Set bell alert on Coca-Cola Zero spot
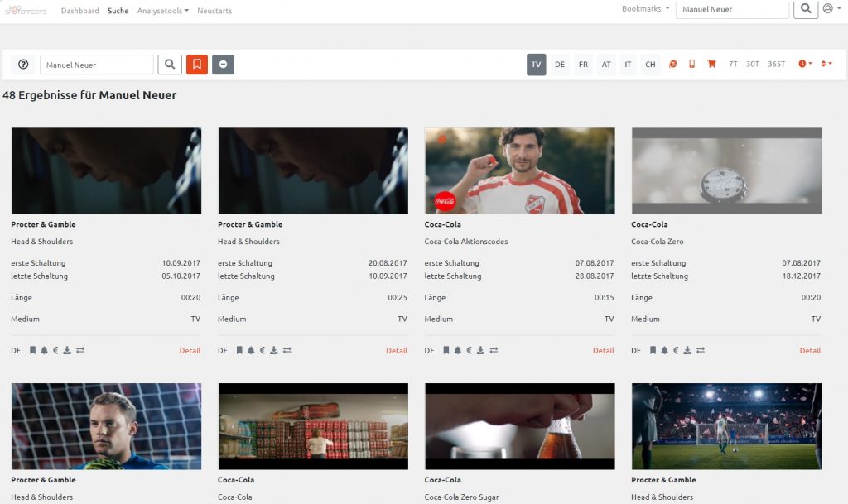The width and height of the screenshot is (848, 504). point(664,350)
